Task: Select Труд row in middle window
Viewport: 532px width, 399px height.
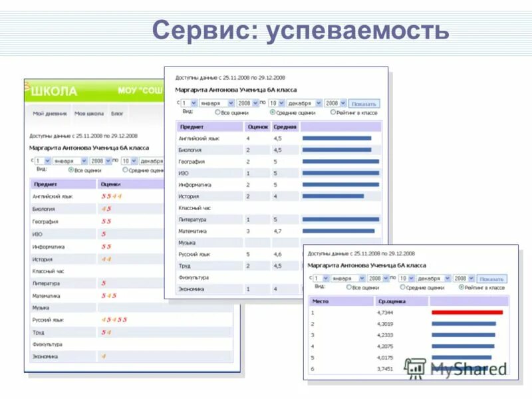Action: tap(239, 266)
